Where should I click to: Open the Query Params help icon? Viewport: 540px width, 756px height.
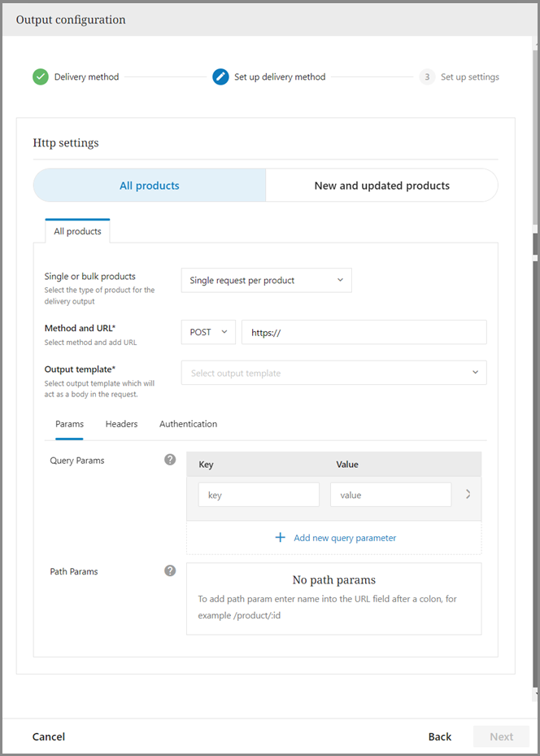click(x=170, y=460)
